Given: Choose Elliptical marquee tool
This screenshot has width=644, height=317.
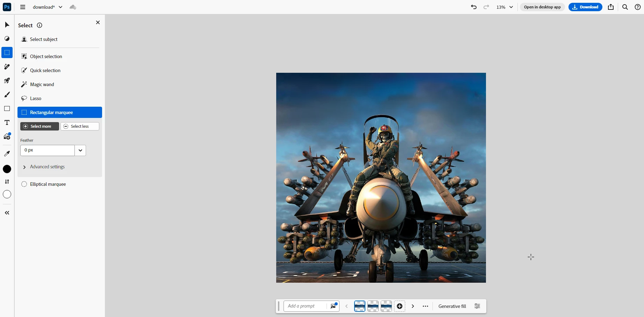Looking at the screenshot, I should point(60,184).
